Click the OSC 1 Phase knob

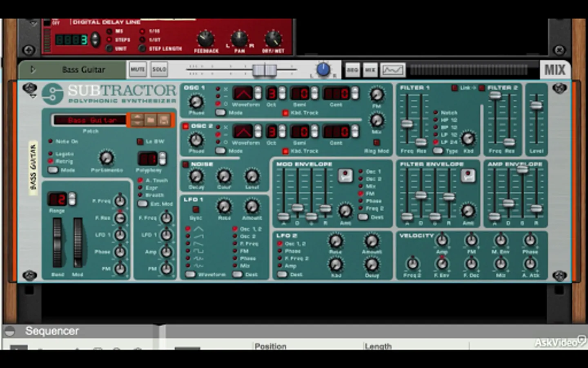[196, 101]
